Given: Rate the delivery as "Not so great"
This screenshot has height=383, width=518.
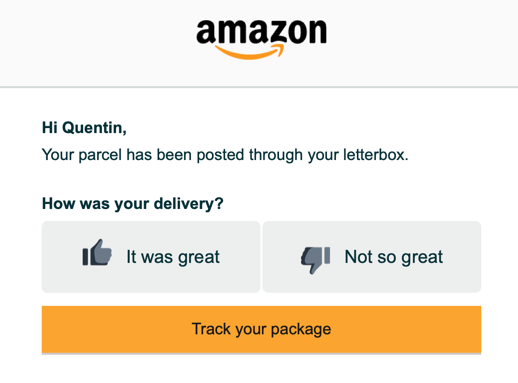Looking at the screenshot, I should click(372, 257).
